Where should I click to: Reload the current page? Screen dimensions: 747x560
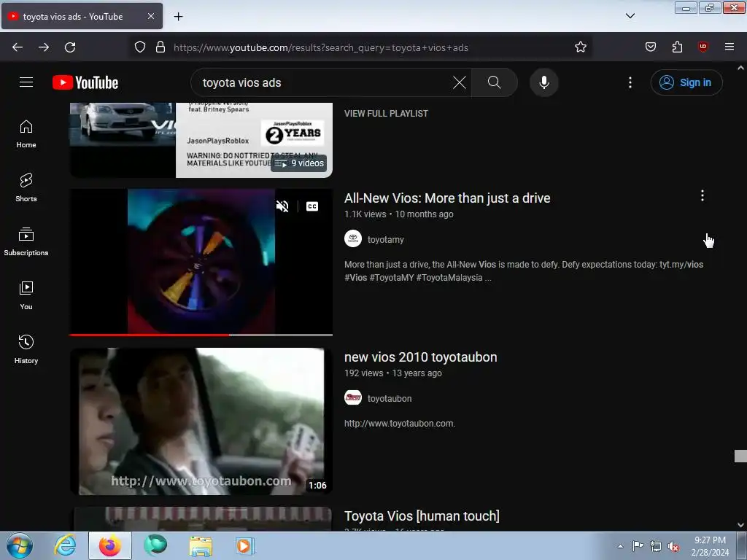click(70, 47)
